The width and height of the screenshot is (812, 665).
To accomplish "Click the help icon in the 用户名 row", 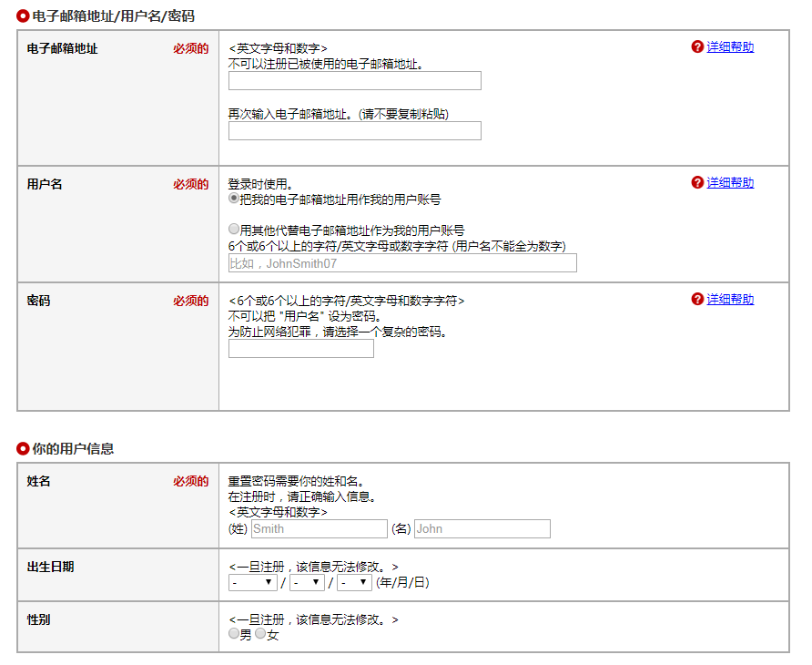I will [697, 182].
